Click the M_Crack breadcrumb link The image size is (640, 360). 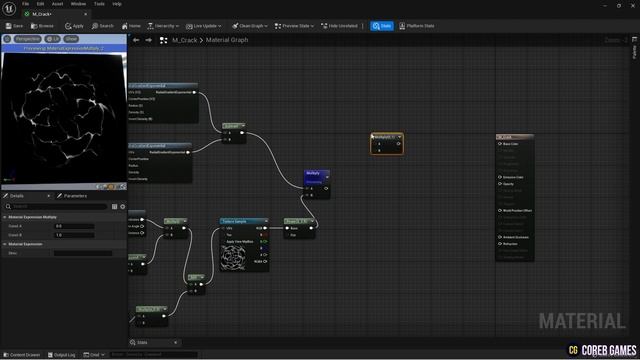(x=184, y=40)
